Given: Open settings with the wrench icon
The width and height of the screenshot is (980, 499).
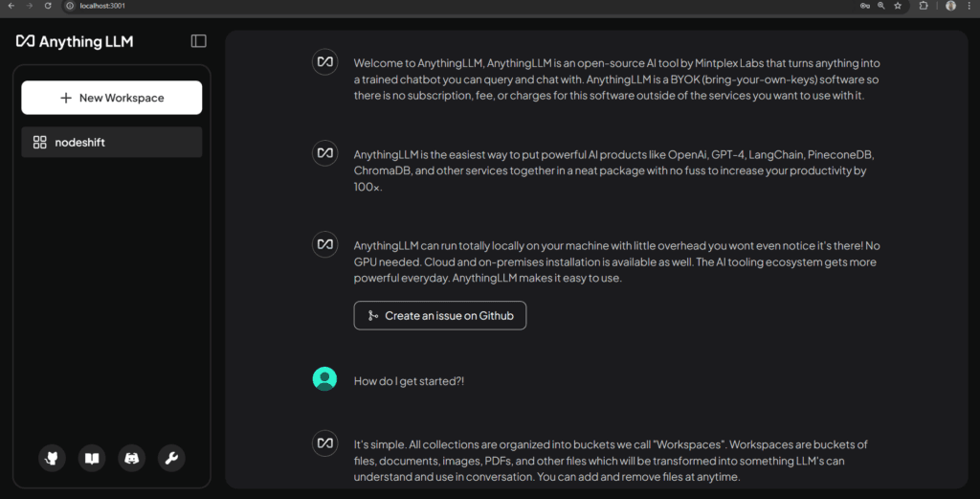Looking at the screenshot, I should [172, 459].
